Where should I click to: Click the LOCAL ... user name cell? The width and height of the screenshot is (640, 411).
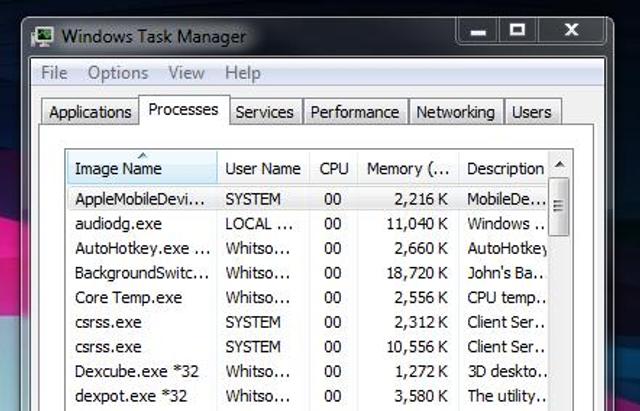(259, 224)
